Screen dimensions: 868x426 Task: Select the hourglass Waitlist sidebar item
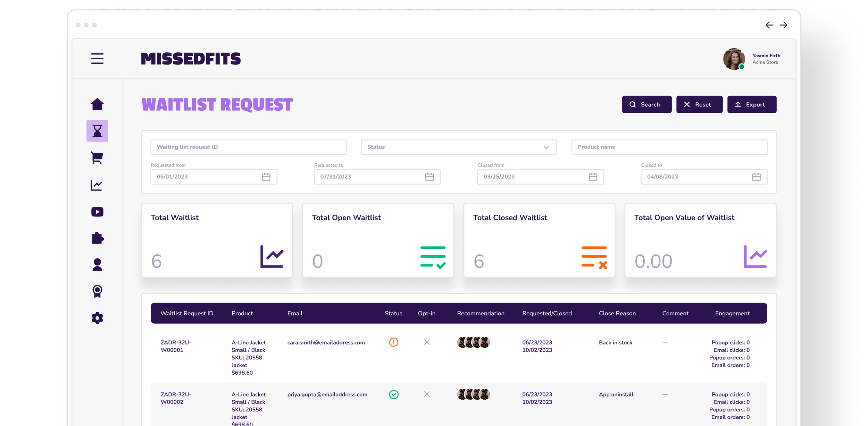click(97, 131)
